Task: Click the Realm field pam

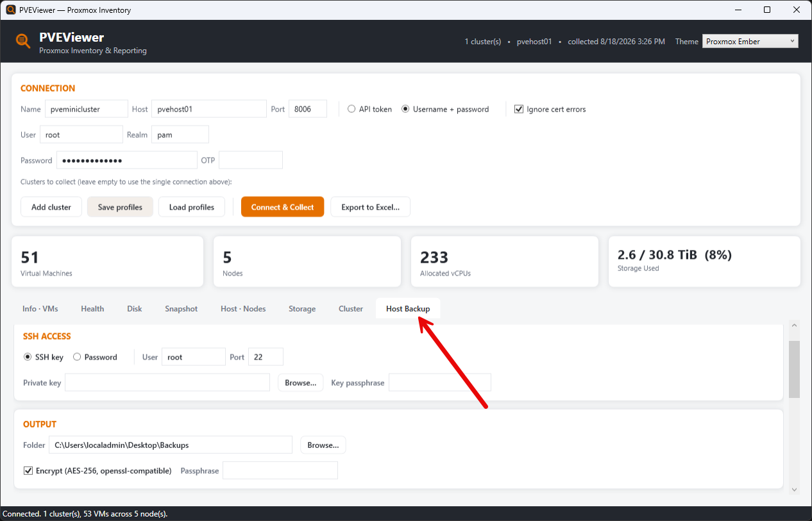Action: [180, 135]
